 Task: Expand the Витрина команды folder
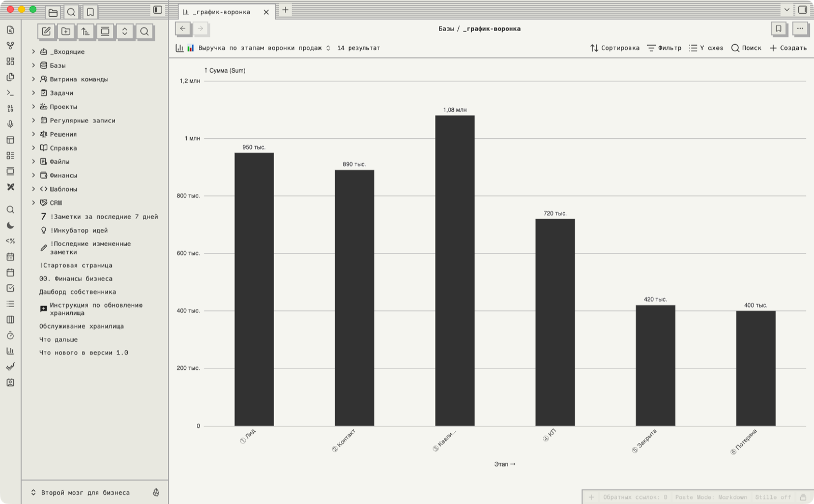pos(34,79)
